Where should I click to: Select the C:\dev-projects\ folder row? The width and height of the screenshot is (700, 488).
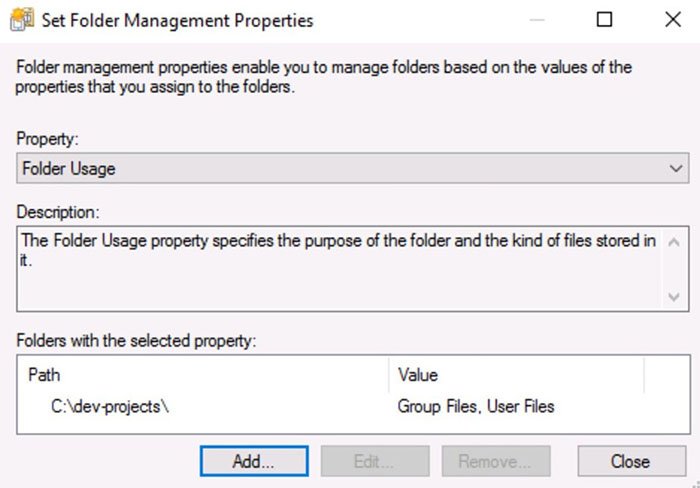click(x=353, y=407)
